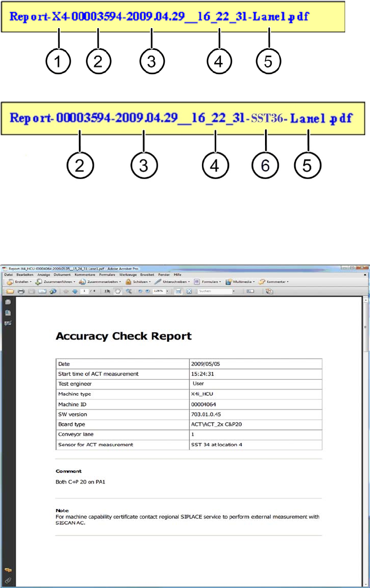Click the Machine ID value 00004064

coord(204,404)
